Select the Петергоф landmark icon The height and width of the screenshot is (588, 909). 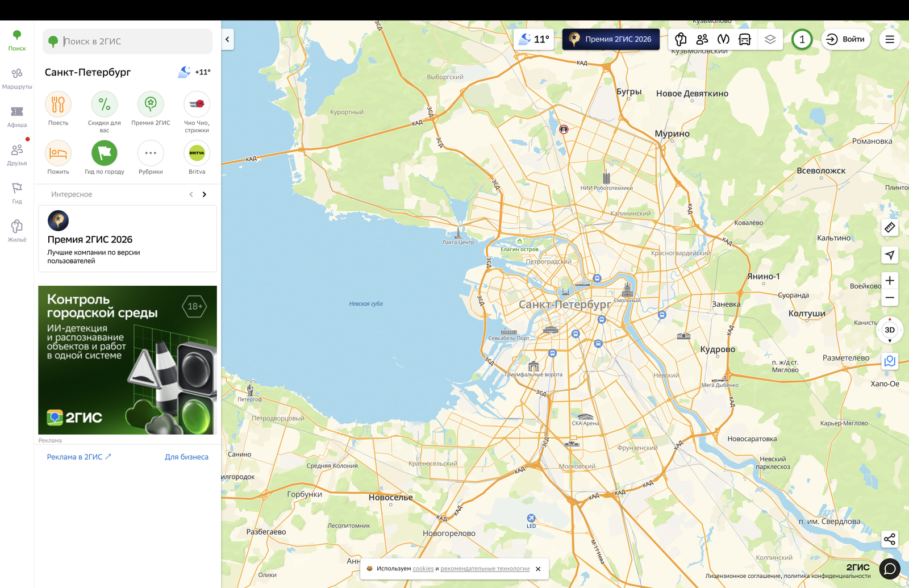(250, 390)
